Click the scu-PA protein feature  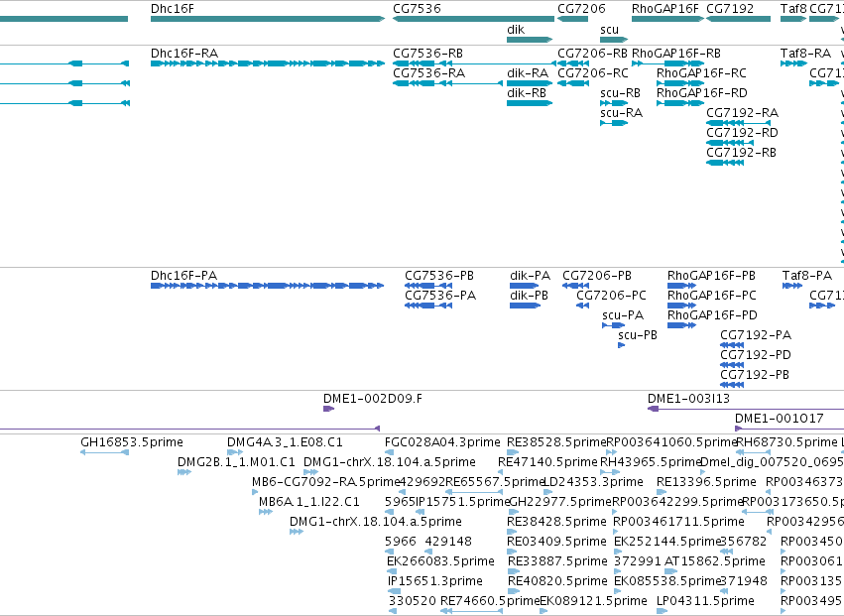[x=614, y=325]
